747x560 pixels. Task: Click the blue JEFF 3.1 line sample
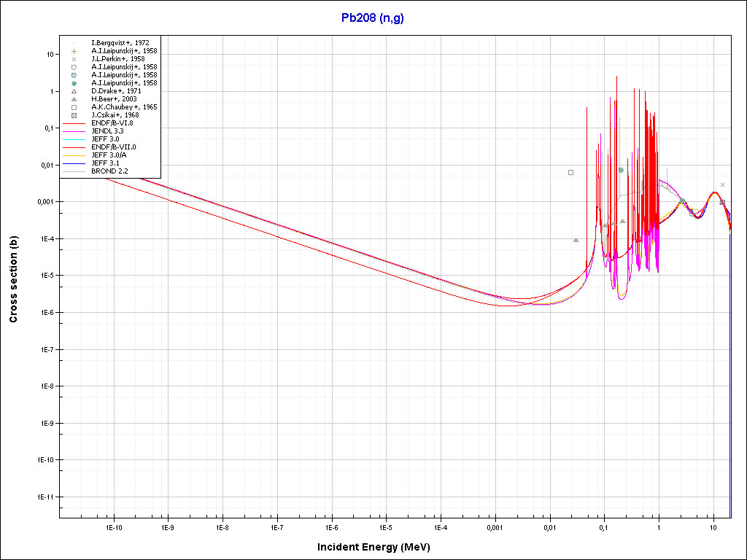(74, 163)
